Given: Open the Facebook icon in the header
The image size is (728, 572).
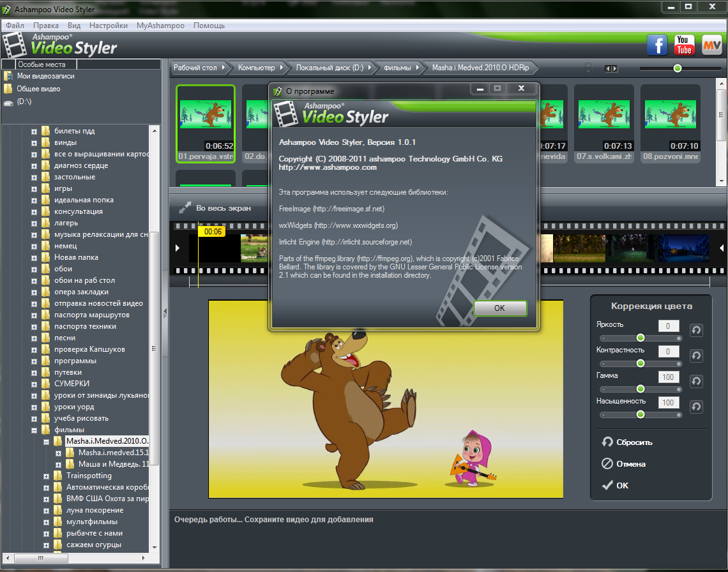Looking at the screenshot, I should pos(657,45).
